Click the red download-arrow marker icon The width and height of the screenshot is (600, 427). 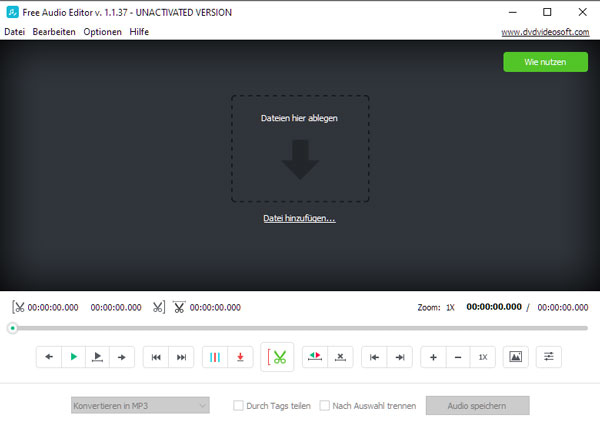240,357
